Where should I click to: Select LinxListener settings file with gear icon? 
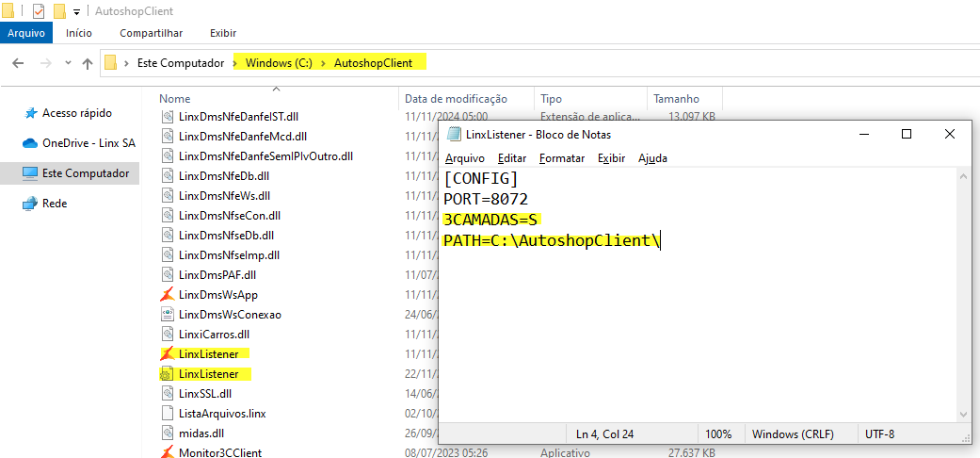pyautogui.click(x=167, y=374)
